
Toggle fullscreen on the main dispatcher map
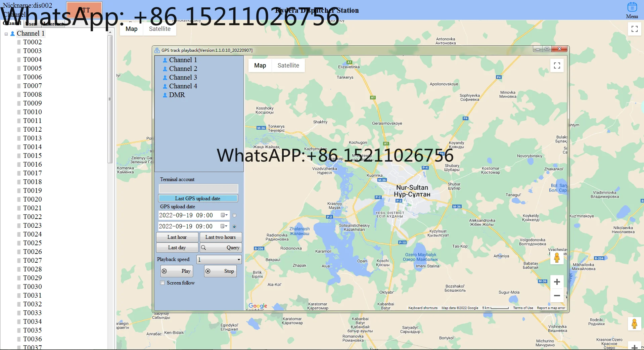point(634,29)
